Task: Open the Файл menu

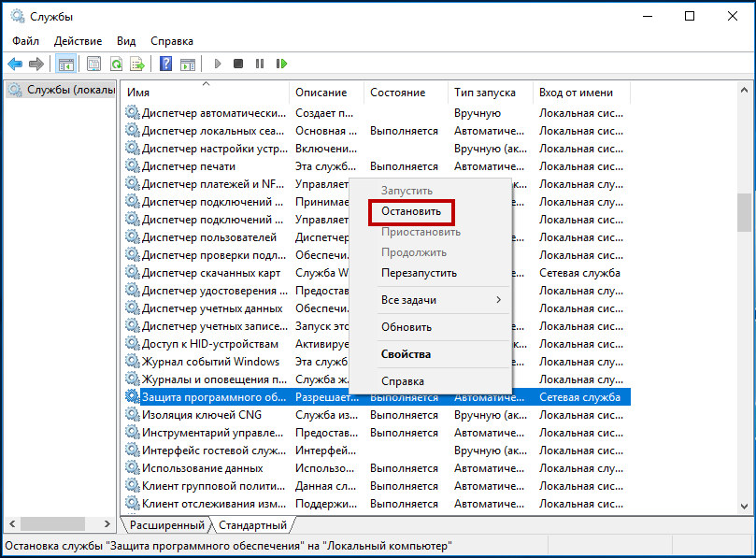Action: (25, 41)
